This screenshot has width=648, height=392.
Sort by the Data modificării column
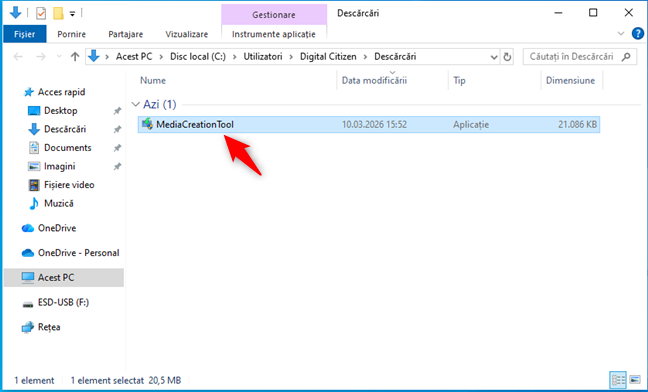click(x=374, y=81)
